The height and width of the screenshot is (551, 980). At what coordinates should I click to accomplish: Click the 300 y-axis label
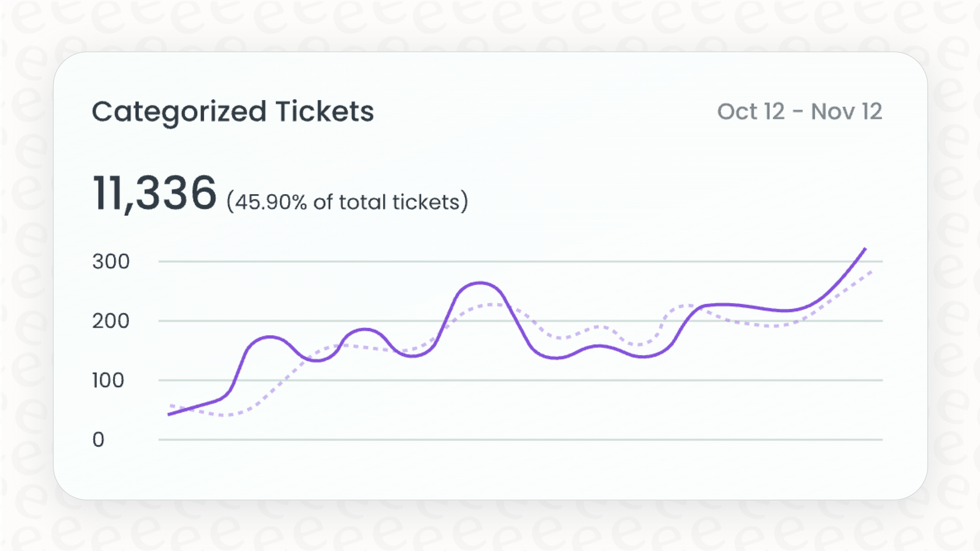[111, 262]
